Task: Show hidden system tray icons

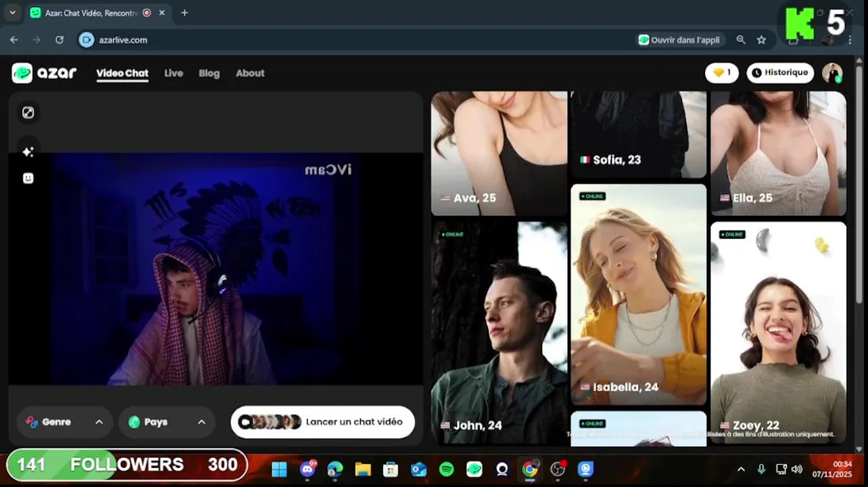Action: tap(741, 469)
